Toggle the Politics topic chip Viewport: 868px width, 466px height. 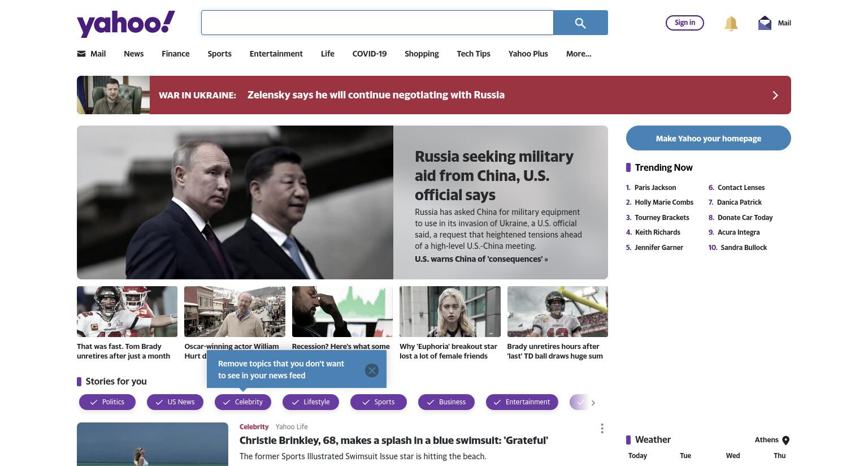[x=107, y=402]
